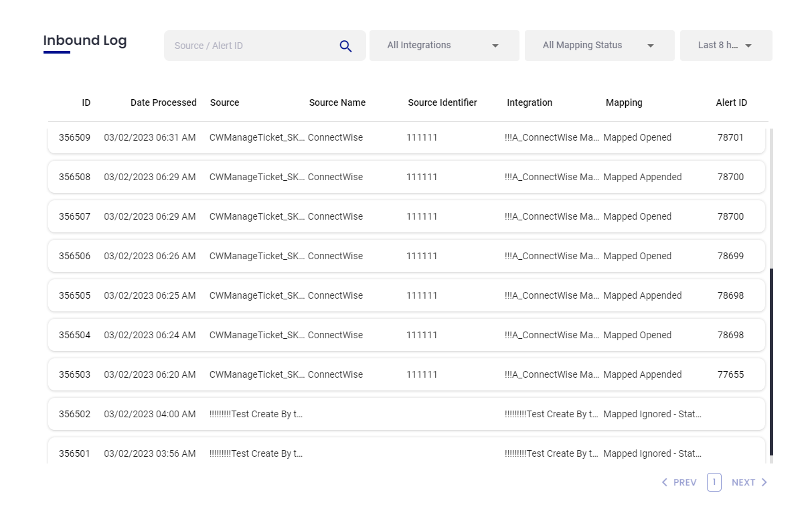The width and height of the screenshot is (812, 505).
Task: Expand the All Mapping Status dropdown
Action: (x=599, y=46)
